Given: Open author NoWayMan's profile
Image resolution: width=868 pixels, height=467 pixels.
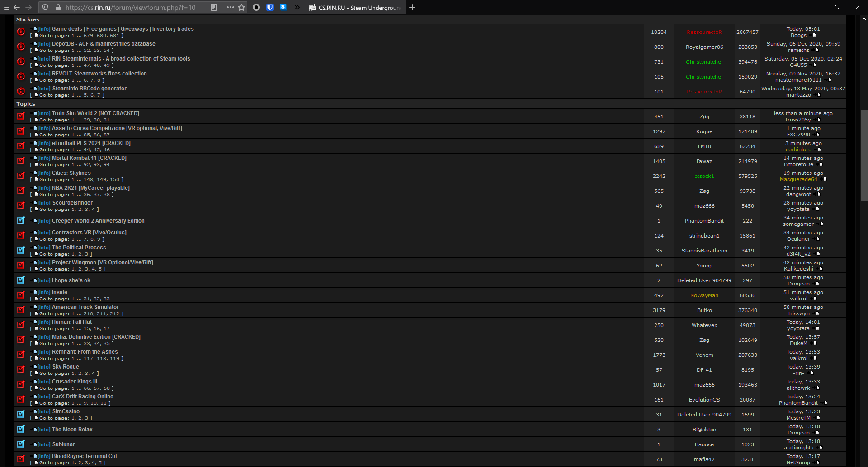Looking at the screenshot, I should tap(704, 295).
